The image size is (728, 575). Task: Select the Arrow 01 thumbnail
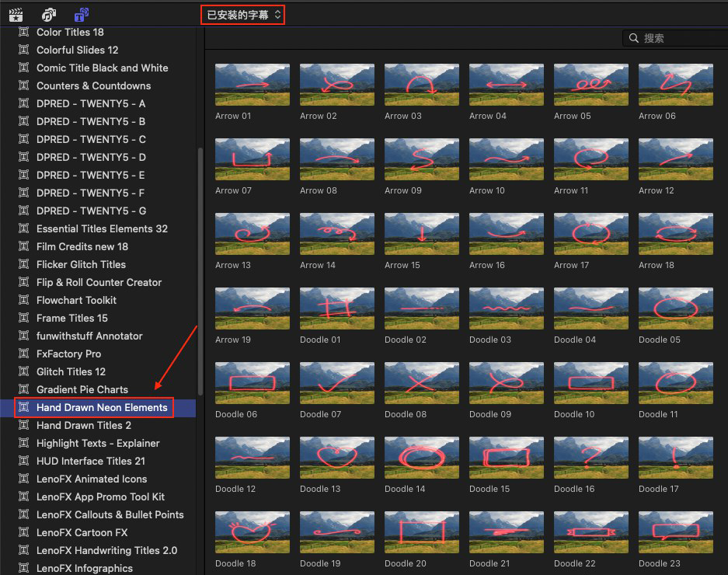252,85
